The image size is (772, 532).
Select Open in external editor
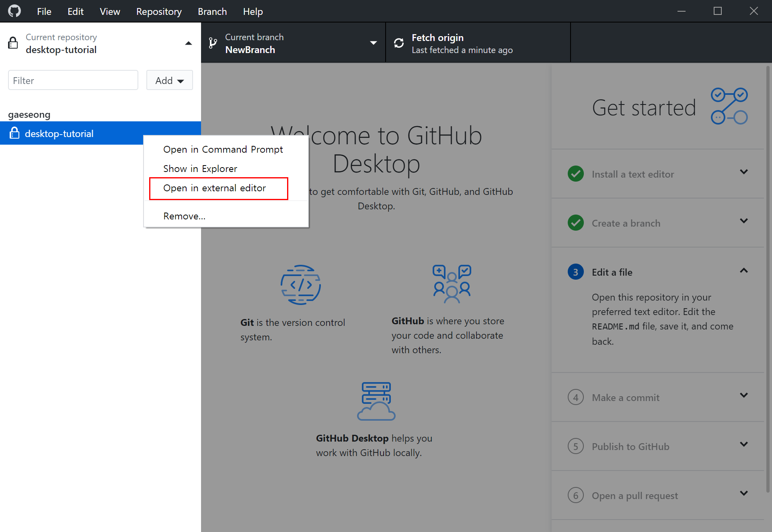[x=226, y=188]
